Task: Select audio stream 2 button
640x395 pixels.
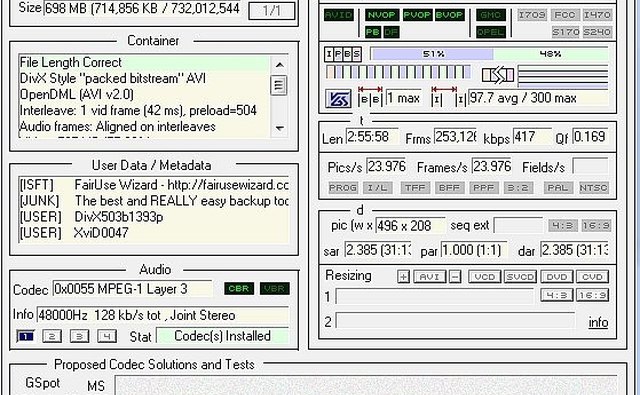Action: pyautogui.click(x=52, y=336)
